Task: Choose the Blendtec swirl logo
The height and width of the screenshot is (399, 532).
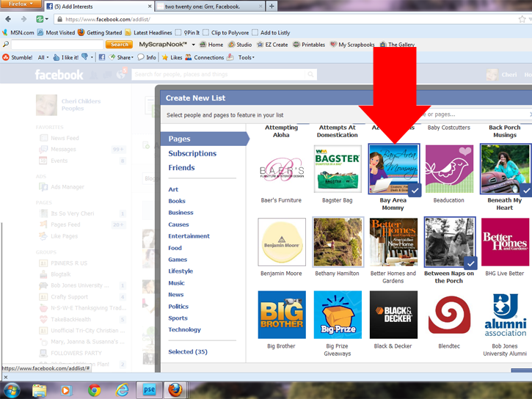Action: click(x=448, y=315)
